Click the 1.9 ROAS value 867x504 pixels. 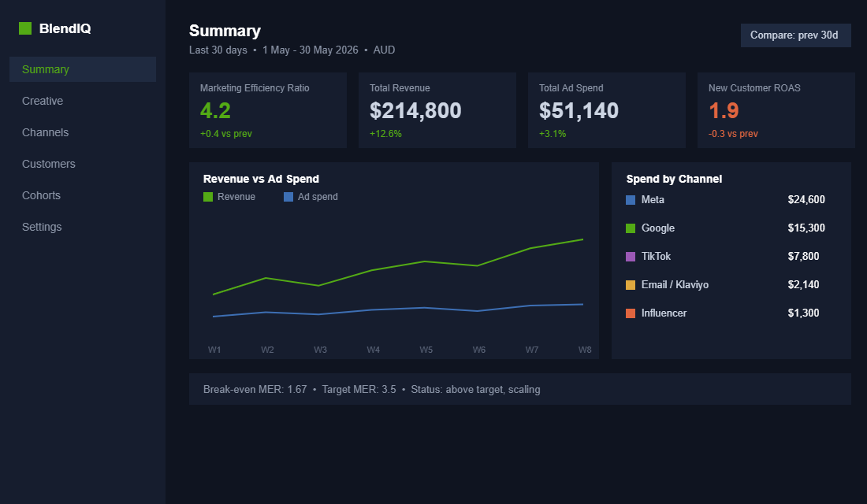(724, 110)
